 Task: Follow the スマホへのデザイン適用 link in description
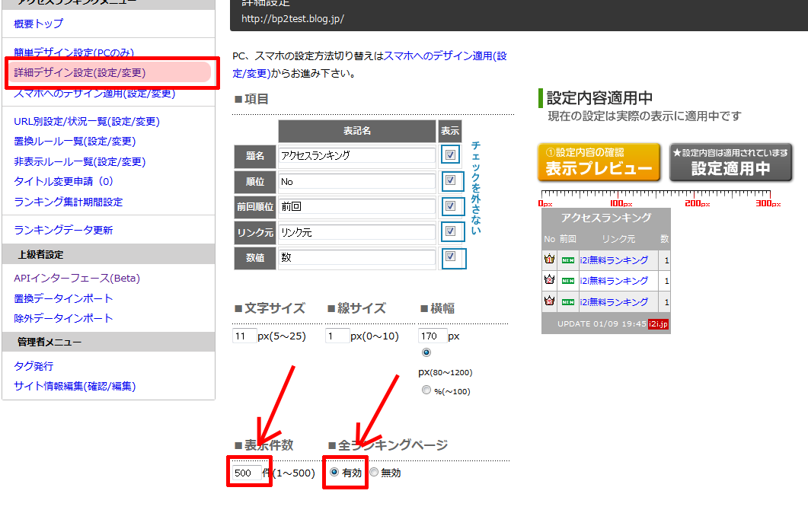coord(445,56)
